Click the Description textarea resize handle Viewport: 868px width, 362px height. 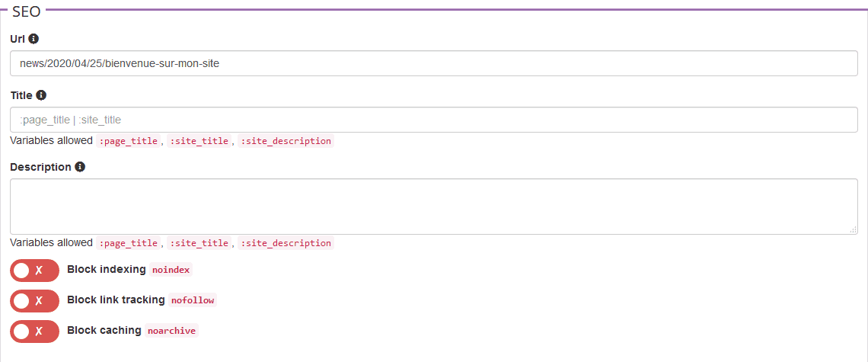(853, 229)
